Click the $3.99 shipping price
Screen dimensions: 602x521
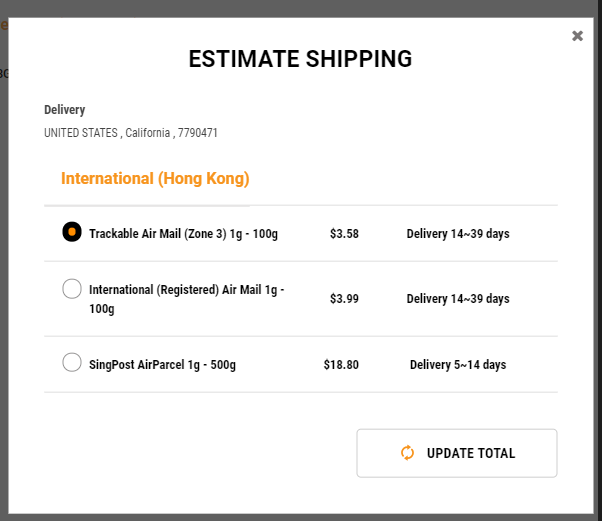(x=344, y=299)
